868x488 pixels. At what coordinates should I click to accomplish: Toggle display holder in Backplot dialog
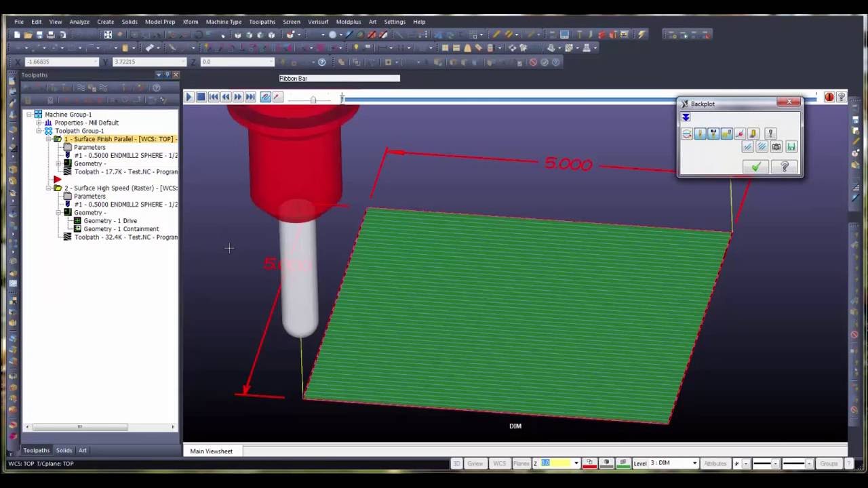tap(713, 134)
